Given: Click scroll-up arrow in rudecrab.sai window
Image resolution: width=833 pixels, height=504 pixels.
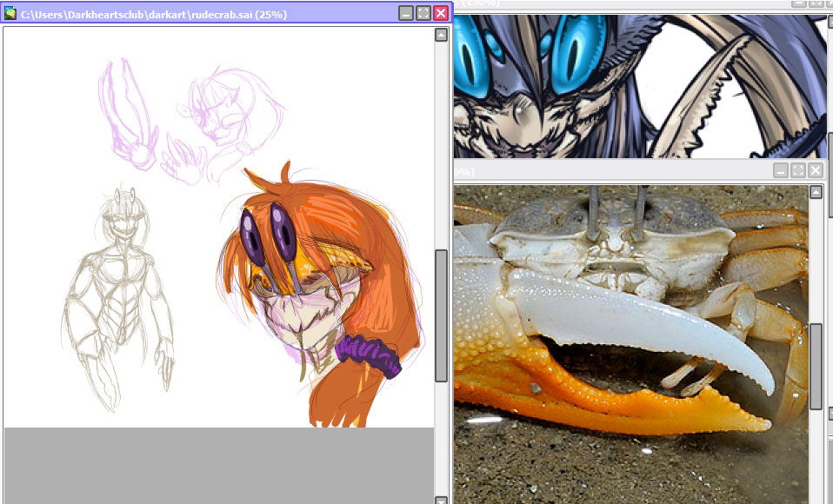Looking at the screenshot, I should [x=441, y=35].
